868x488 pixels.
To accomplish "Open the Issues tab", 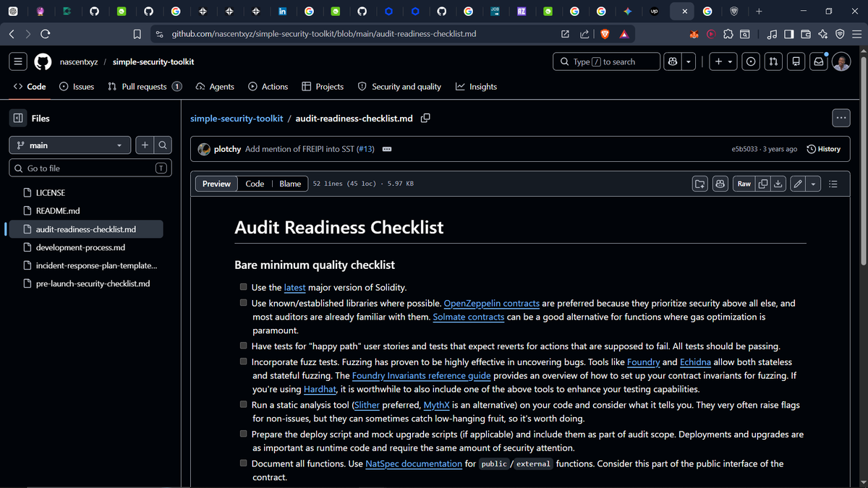I will (x=77, y=86).
